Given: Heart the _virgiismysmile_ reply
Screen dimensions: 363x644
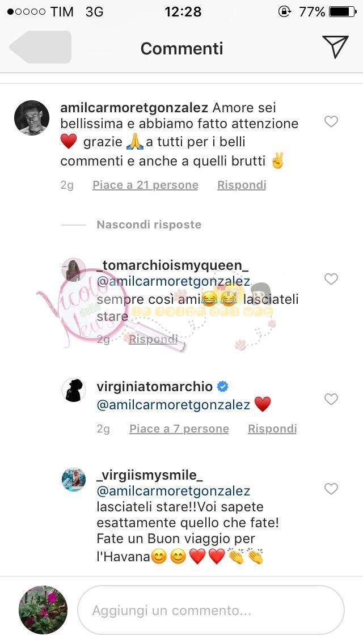Looking at the screenshot, I should pos(331,489).
